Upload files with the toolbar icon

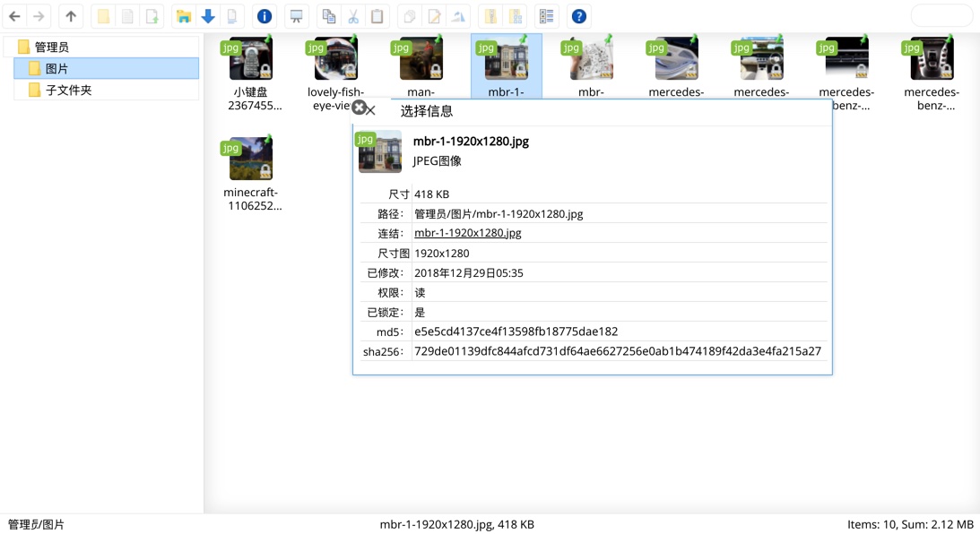pos(152,16)
